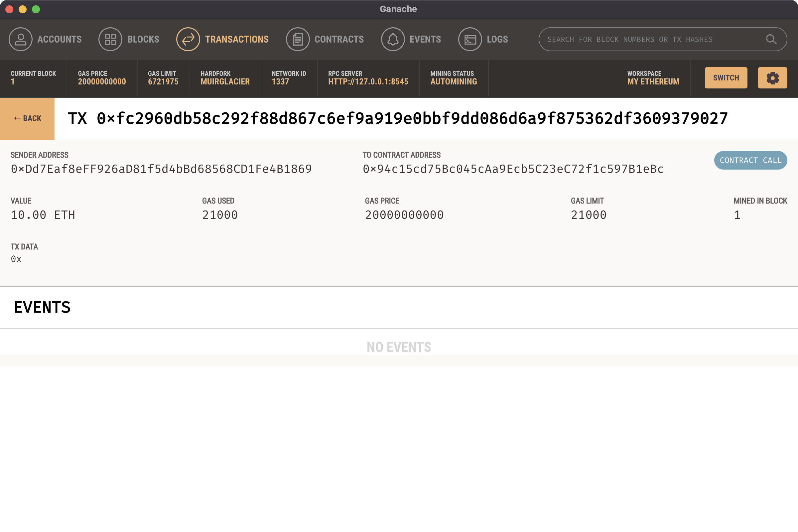Click the red window close button
Screen dimensions: 798x532
click(10, 9)
